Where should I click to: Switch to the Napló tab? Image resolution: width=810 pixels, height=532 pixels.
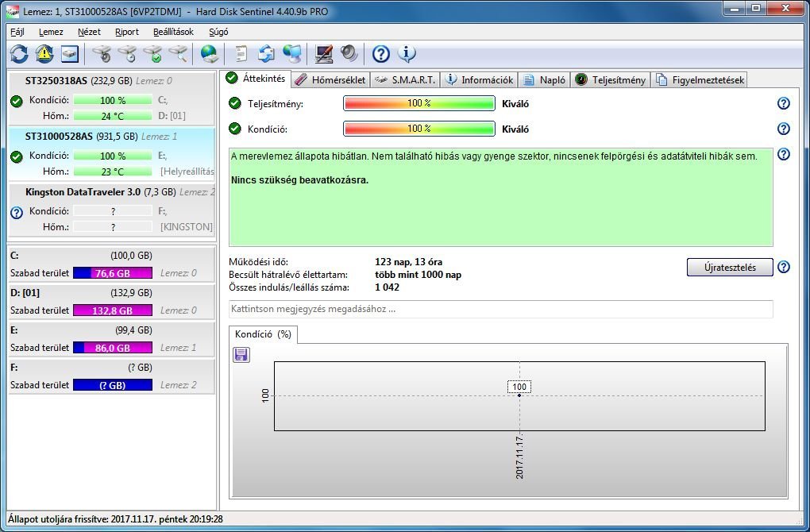click(x=545, y=80)
